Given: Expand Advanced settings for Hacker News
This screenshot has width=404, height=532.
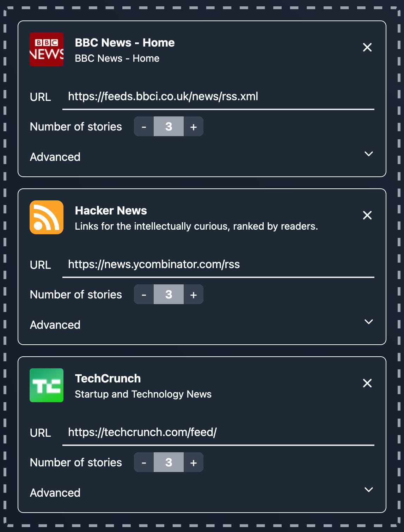Looking at the screenshot, I should (368, 322).
